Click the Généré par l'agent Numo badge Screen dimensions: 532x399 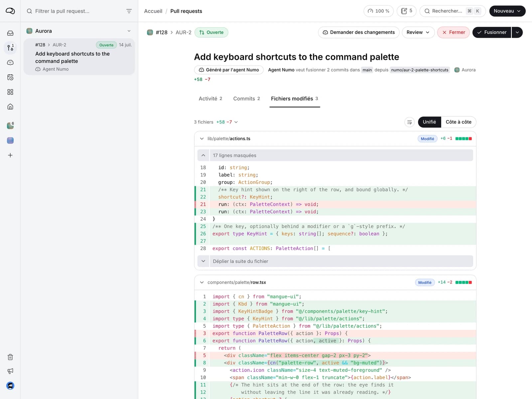229,70
